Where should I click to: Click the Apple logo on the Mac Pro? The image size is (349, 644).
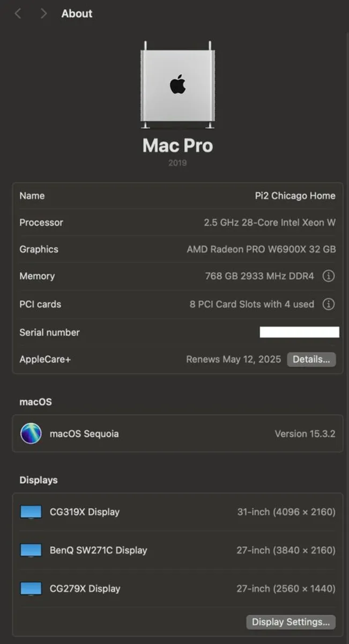point(177,83)
